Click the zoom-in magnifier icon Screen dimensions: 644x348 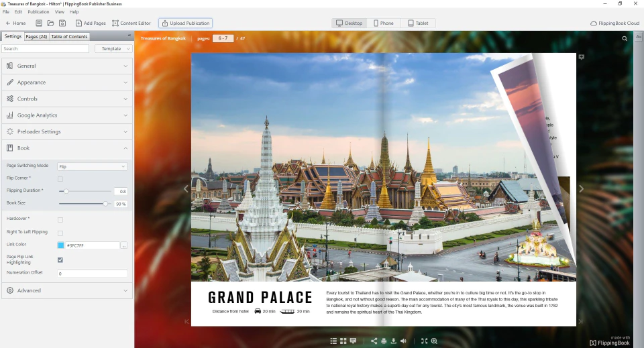click(x=434, y=341)
